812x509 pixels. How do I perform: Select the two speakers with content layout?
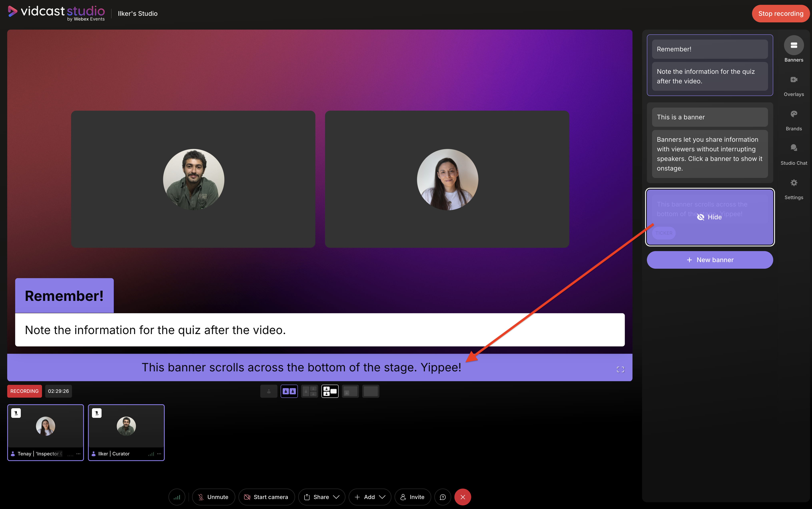(330, 391)
